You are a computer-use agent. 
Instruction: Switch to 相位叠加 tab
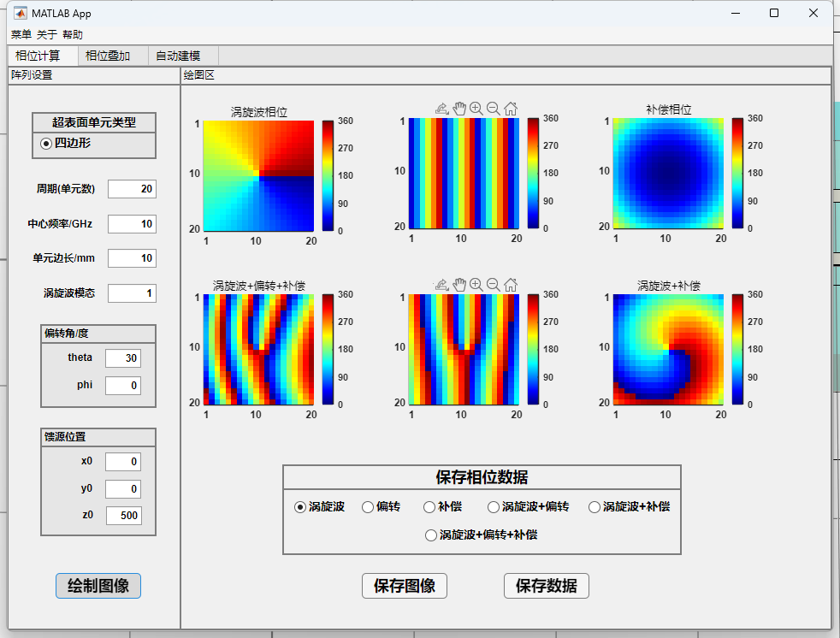click(x=113, y=56)
